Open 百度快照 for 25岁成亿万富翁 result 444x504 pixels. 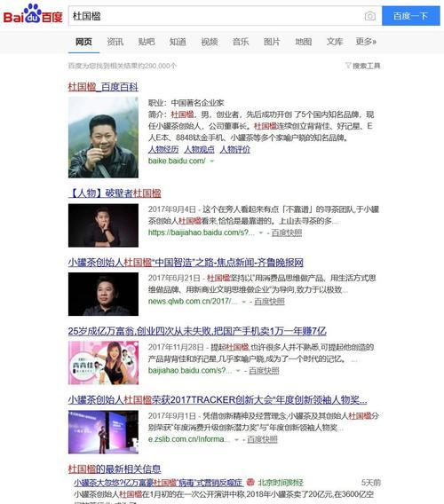(x=264, y=371)
